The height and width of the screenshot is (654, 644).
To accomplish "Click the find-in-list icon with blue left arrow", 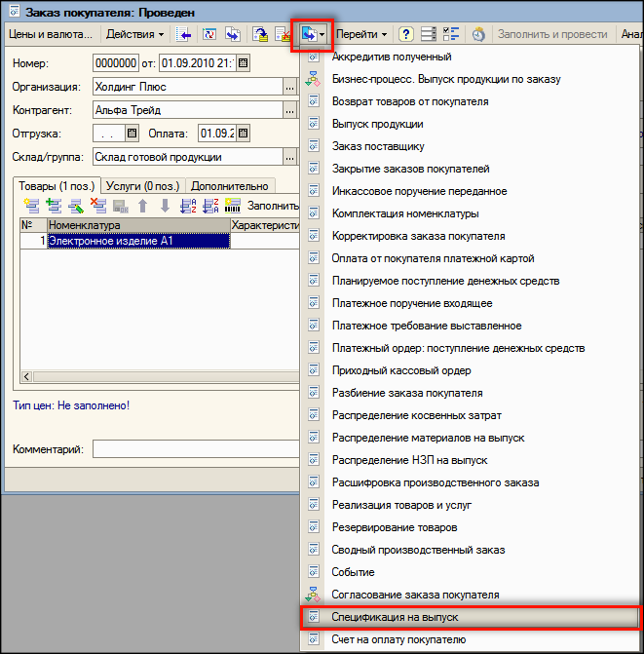I will [x=182, y=34].
